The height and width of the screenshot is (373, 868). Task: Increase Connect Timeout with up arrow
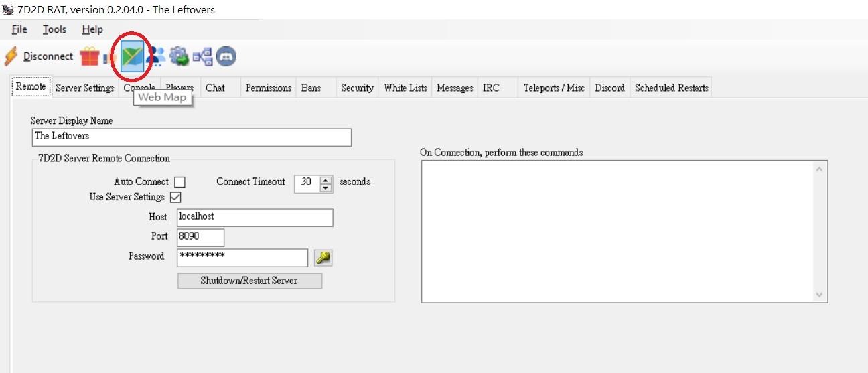coord(326,179)
